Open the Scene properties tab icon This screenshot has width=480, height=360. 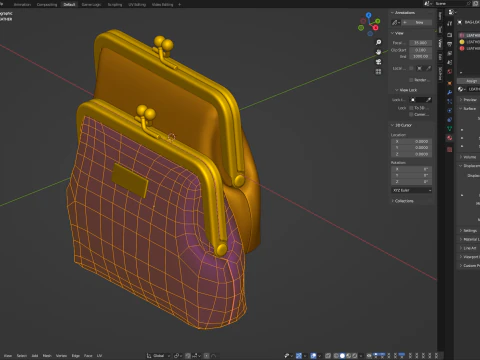pyautogui.click(x=449, y=62)
